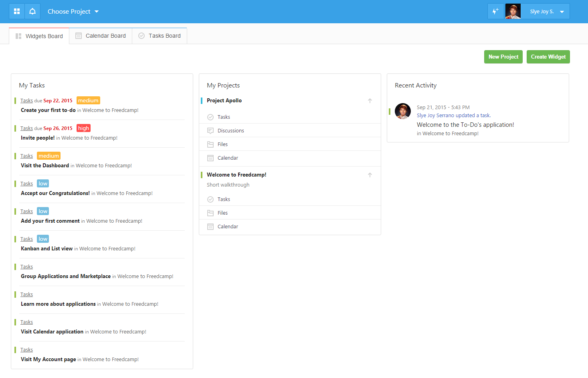Click medium priority badge on 'Create your first to-do'
Screen dimensions: 588x378
click(x=88, y=101)
